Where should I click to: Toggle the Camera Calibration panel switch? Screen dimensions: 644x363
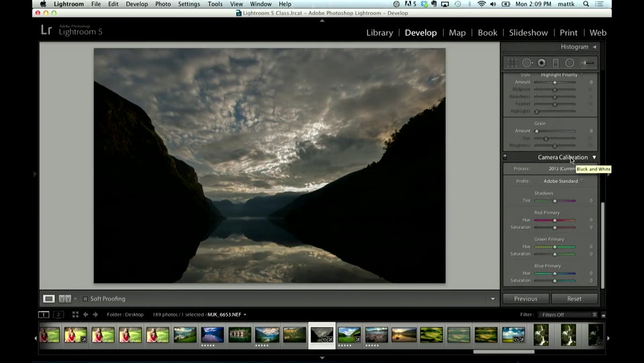(x=504, y=157)
